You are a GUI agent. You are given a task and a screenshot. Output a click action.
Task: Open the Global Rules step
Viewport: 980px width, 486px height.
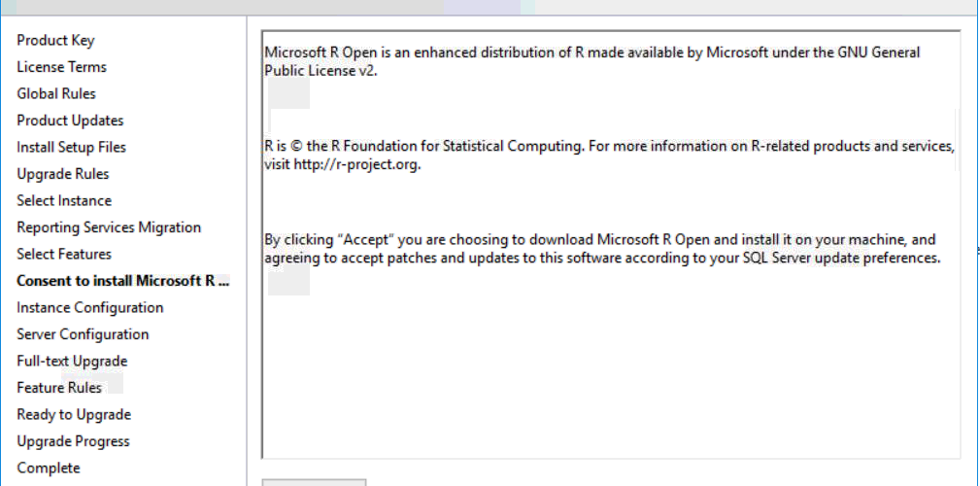(56, 94)
